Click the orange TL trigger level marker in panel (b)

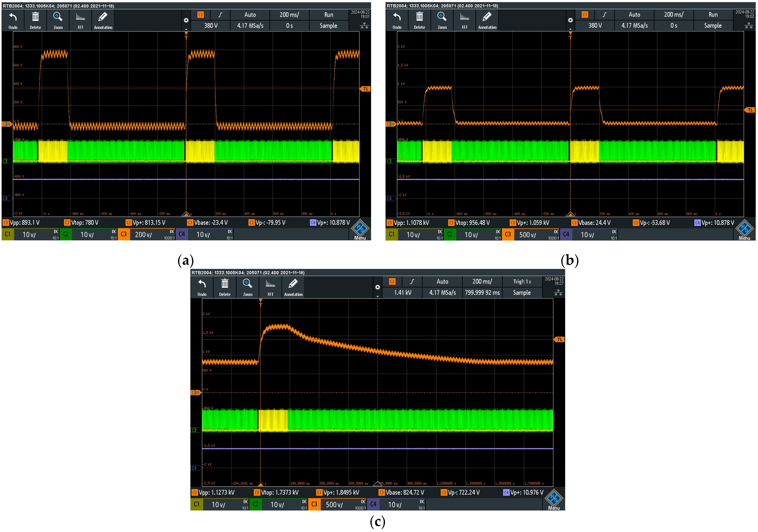(750, 110)
